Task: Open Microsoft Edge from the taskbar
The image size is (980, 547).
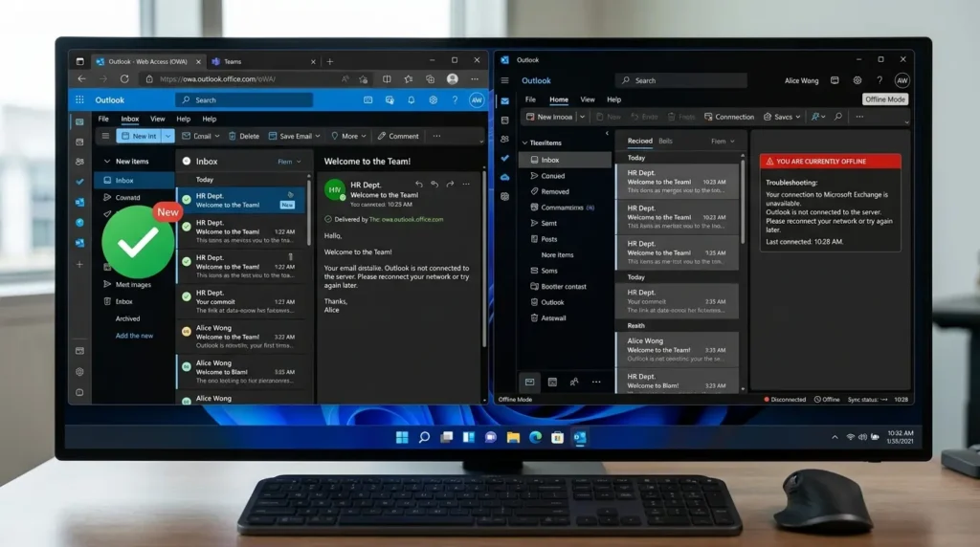Action: [536, 437]
